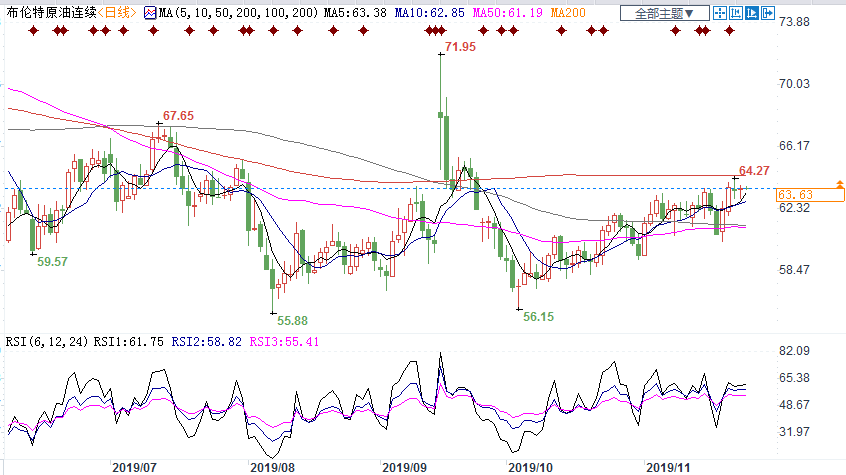Click the tall candlestick peaking at 71.95

(441, 113)
